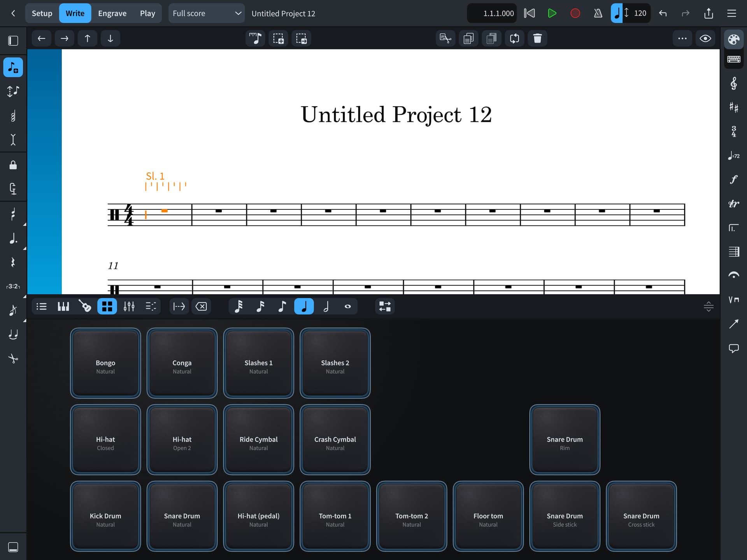747x560 pixels.
Task: Open the Dynamics panel forte icon
Action: 733,179
